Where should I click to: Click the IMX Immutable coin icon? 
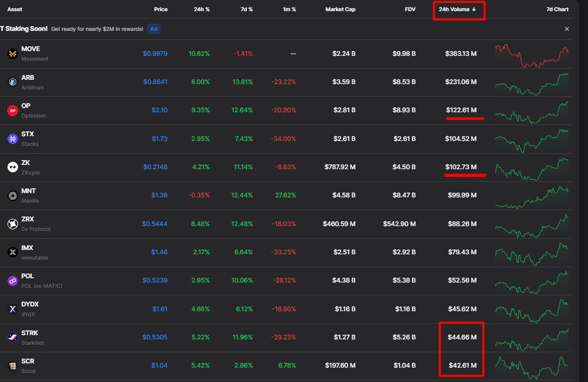coord(13,252)
